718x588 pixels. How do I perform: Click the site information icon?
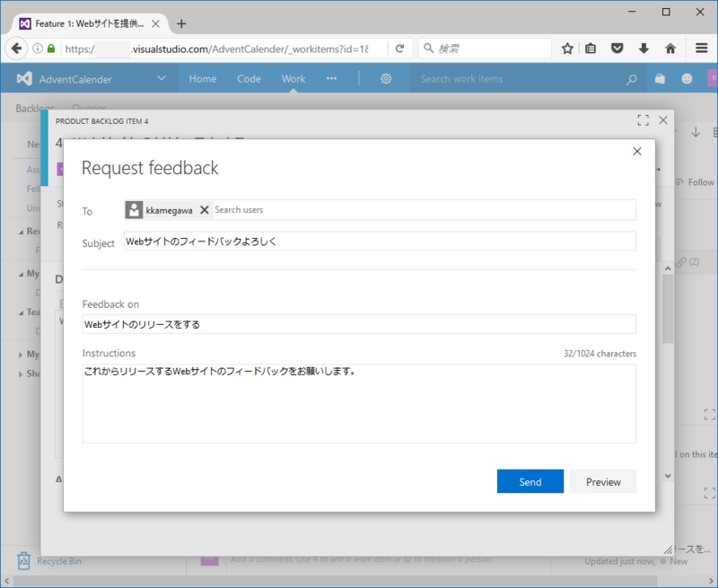[38, 48]
